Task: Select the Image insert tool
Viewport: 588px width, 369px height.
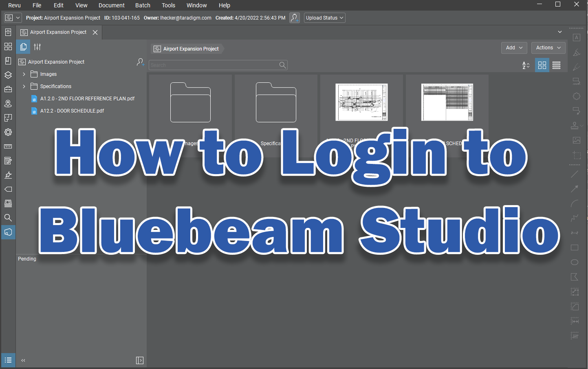Action: click(576, 140)
